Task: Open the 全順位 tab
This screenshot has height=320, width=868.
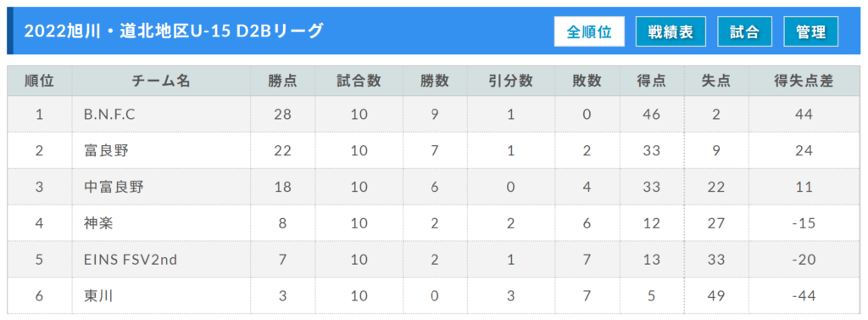Action: [x=589, y=31]
